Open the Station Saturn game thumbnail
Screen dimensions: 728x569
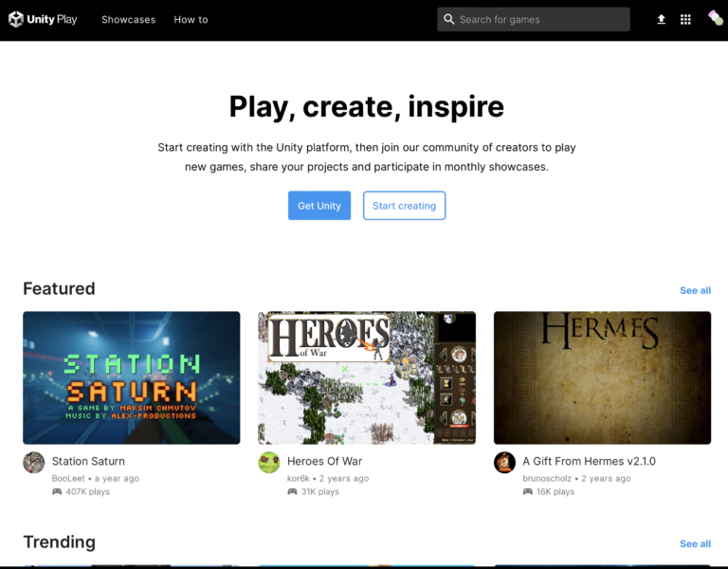coord(132,377)
